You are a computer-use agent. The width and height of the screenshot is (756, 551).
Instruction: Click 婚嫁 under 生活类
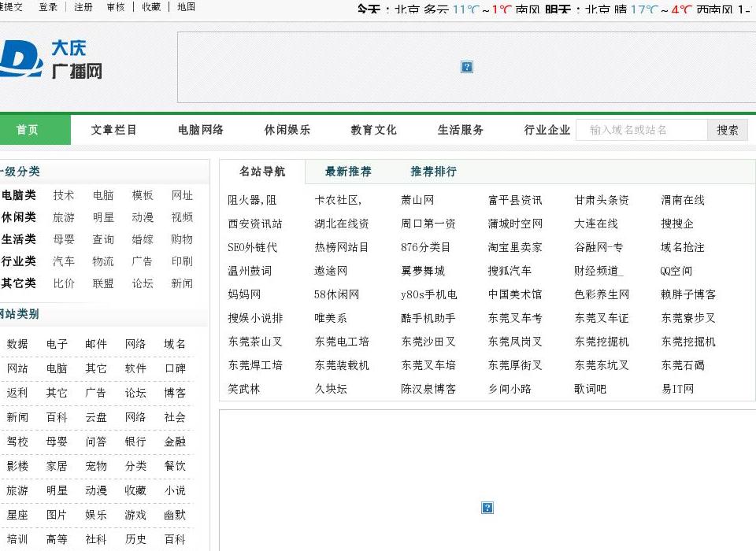(x=143, y=239)
